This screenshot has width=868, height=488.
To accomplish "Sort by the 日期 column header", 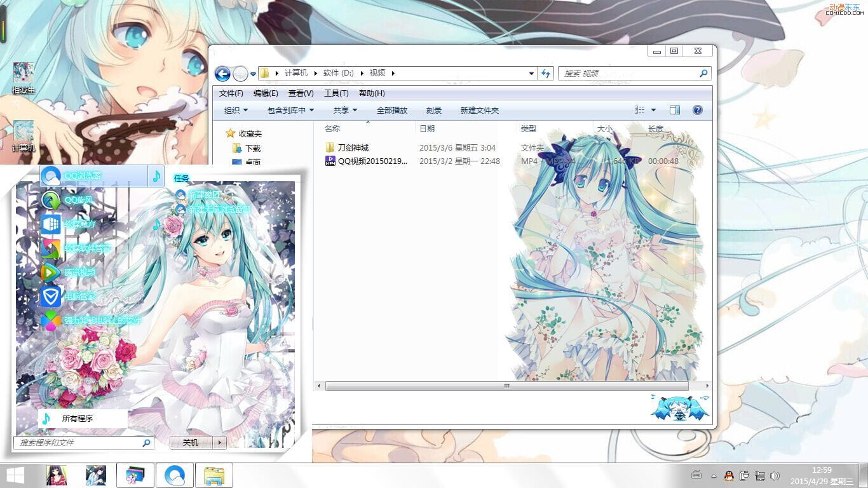I will click(427, 129).
